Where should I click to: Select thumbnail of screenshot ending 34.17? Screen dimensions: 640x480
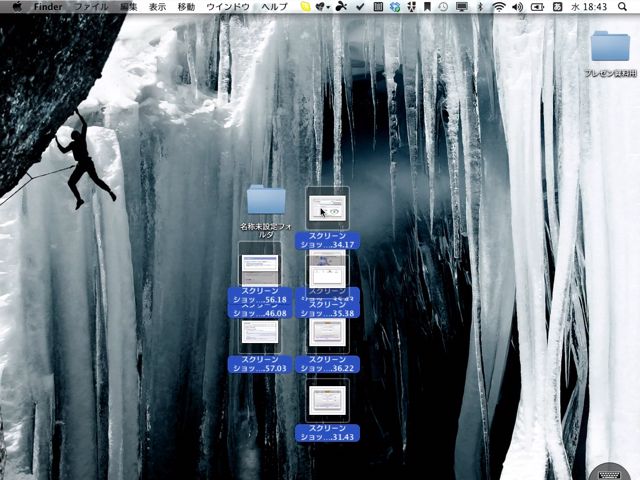coord(327,208)
